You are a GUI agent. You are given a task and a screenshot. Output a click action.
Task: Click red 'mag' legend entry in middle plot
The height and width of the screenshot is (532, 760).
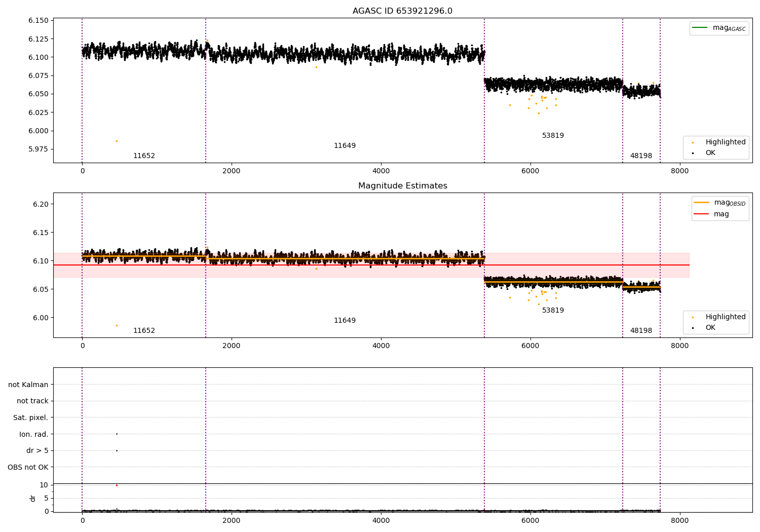[711, 214]
